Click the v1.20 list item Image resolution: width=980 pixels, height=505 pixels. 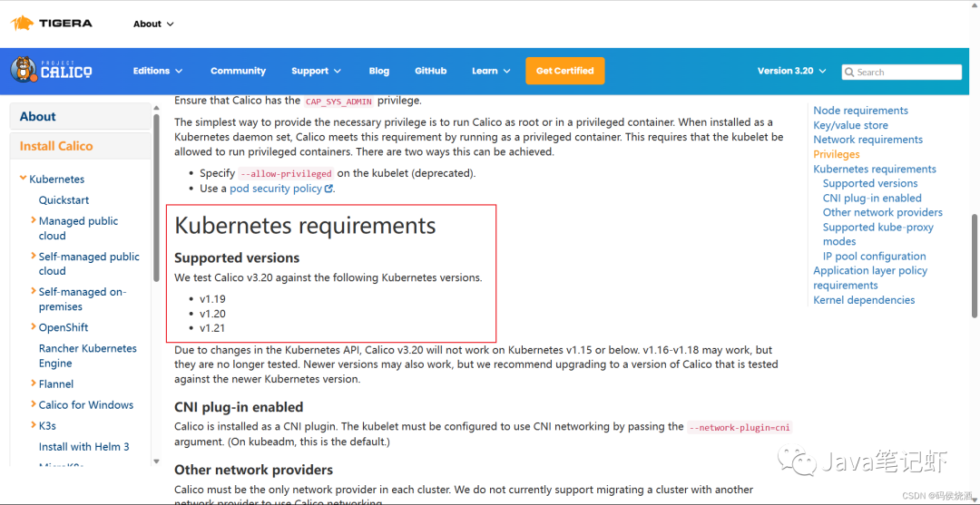pyautogui.click(x=212, y=314)
